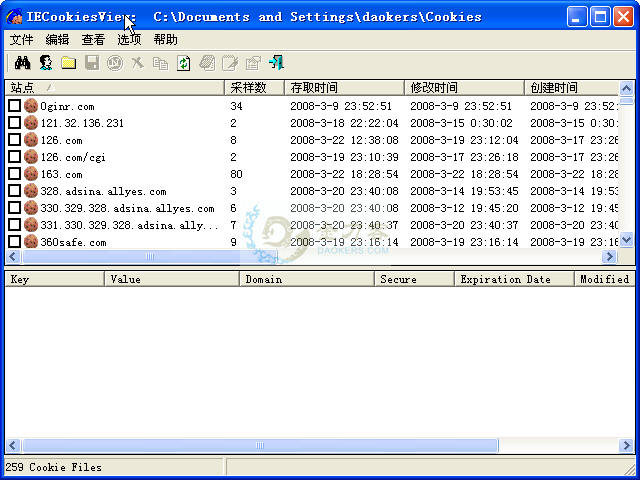Click the cookie icon beside 360safe.com
The width and height of the screenshot is (640, 480).
tap(31, 242)
